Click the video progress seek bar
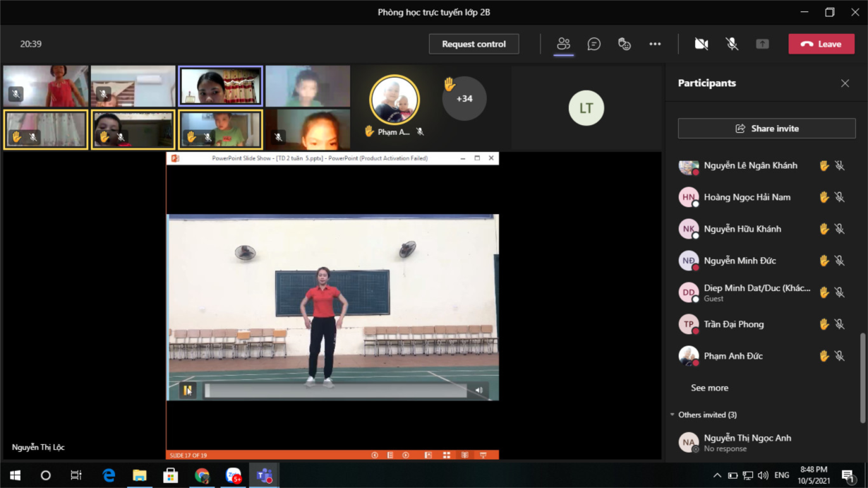The height and width of the screenshot is (488, 868). point(336,391)
